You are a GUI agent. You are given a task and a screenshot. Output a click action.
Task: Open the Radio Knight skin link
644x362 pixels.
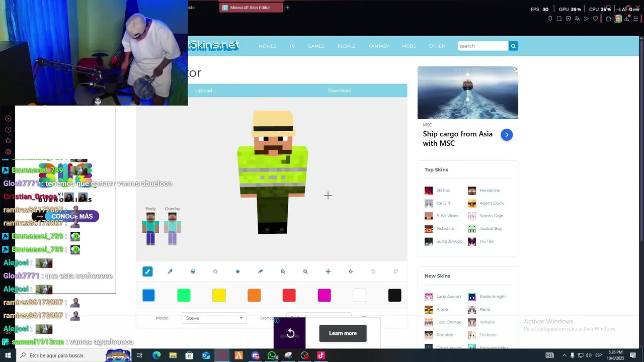tap(493, 297)
